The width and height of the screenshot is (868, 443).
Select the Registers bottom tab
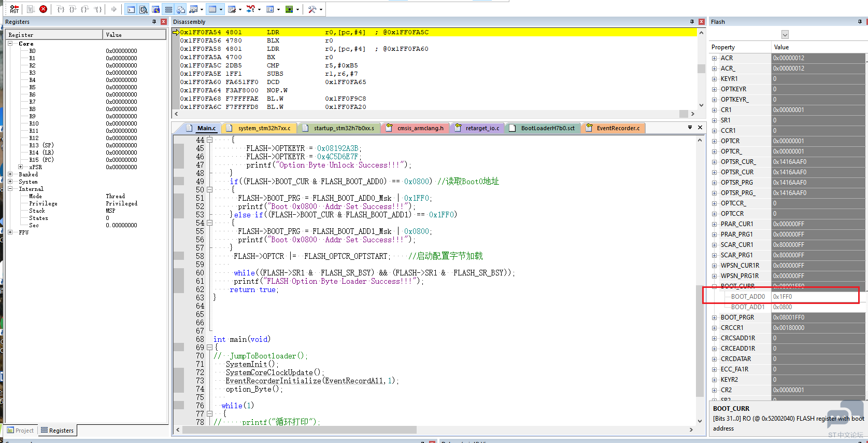pos(58,431)
